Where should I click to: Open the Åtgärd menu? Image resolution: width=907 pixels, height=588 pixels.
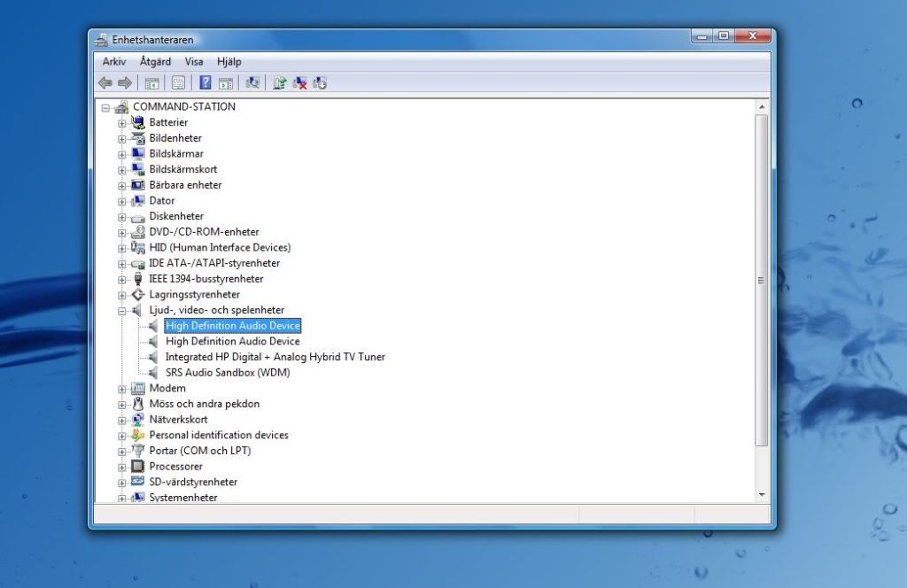pyautogui.click(x=155, y=61)
